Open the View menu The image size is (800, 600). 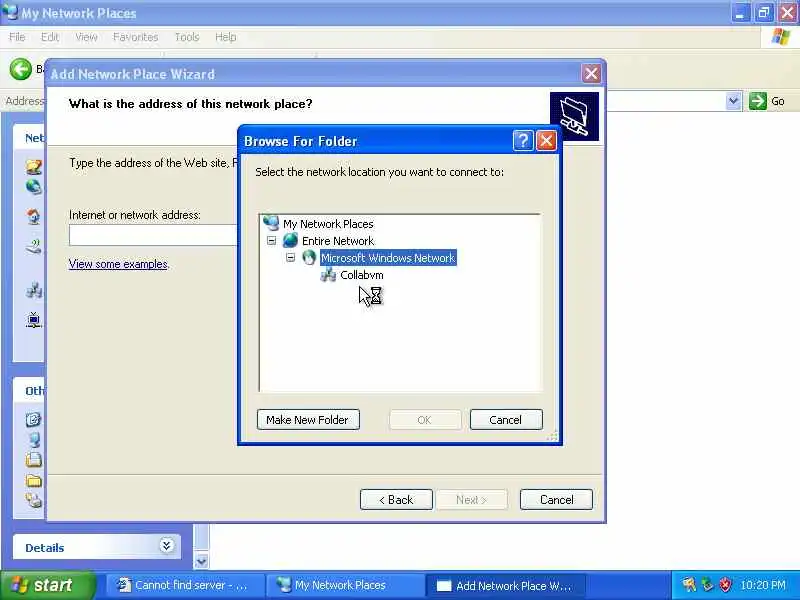point(86,37)
